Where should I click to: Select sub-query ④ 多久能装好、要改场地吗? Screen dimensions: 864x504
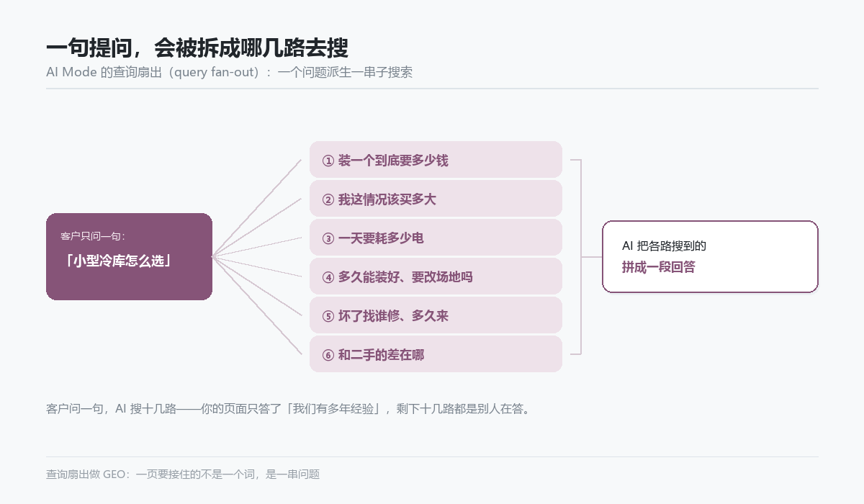click(436, 276)
